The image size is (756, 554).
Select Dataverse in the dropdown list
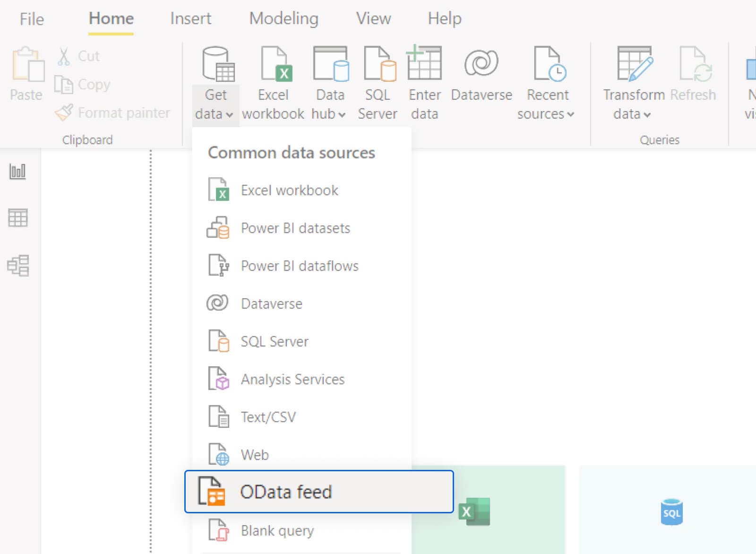click(301, 303)
